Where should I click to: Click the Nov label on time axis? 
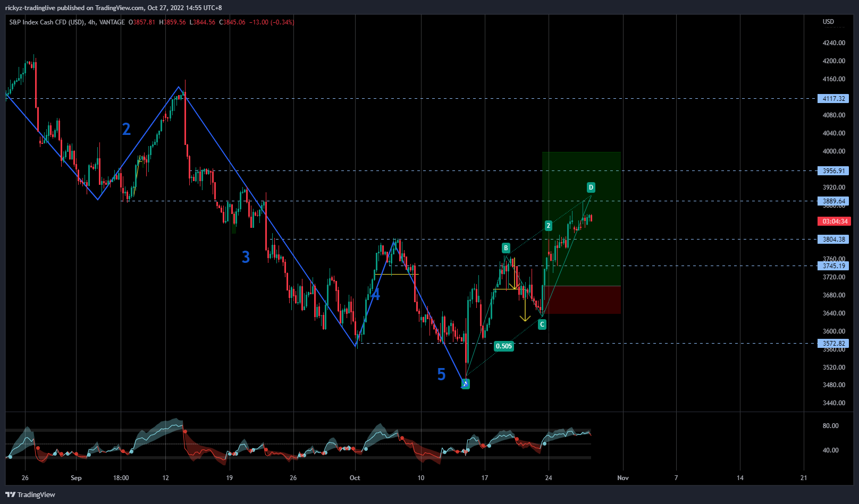[623, 478]
